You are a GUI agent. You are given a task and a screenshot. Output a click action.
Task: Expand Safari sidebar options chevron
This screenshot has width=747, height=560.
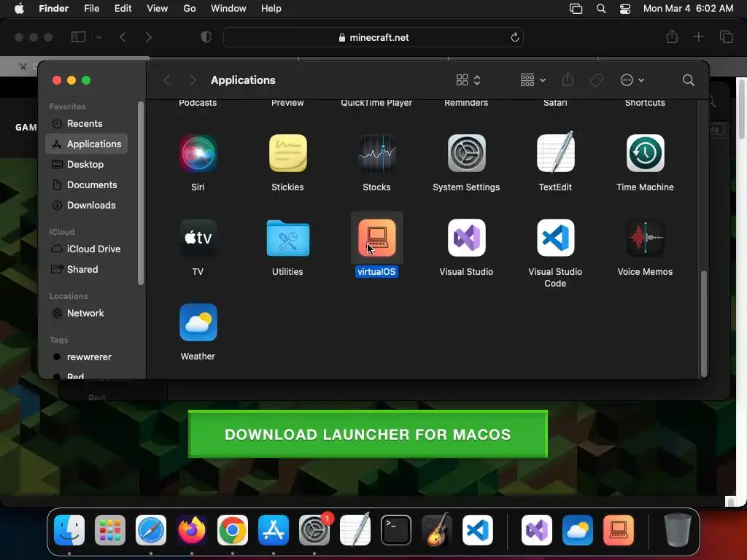tap(98, 37)
